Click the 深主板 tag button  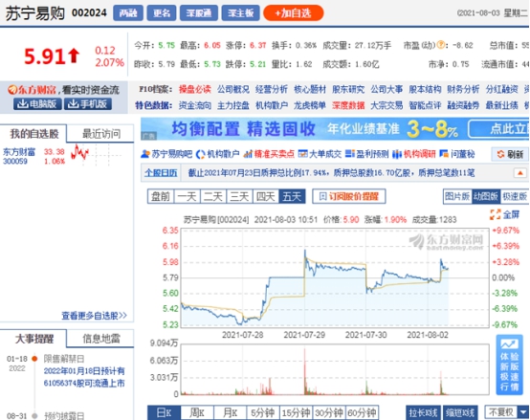241,13
